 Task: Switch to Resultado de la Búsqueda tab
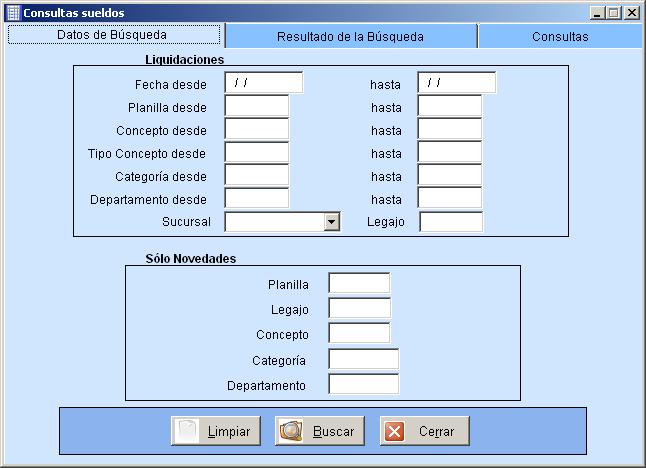(350, 36)
